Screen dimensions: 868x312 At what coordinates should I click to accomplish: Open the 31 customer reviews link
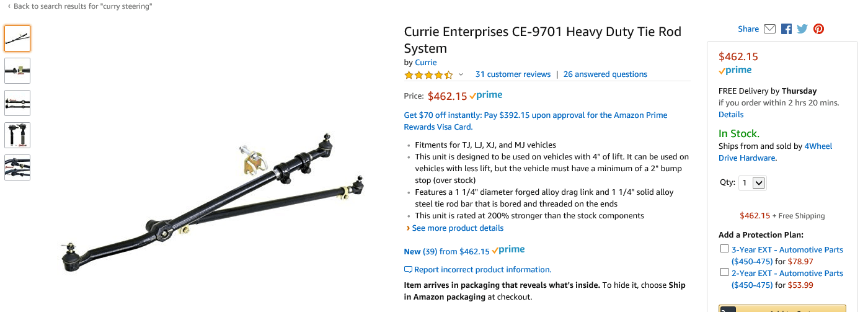point(513,74)
